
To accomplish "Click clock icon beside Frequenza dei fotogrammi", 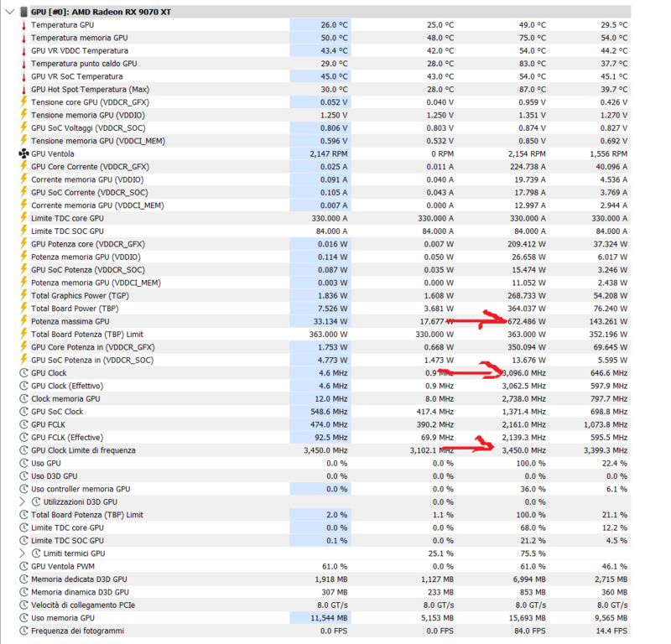I will click(24, 631).
